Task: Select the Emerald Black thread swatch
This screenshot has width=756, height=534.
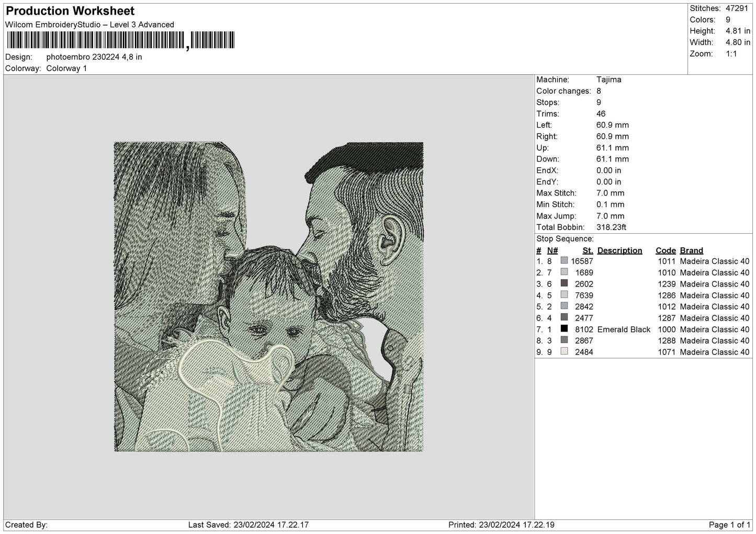Action: point(564,329)
